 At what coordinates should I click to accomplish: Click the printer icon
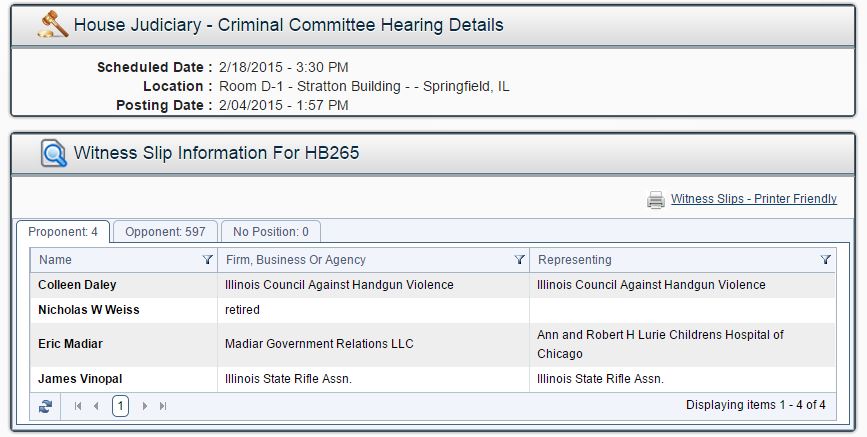click(656, 200)
